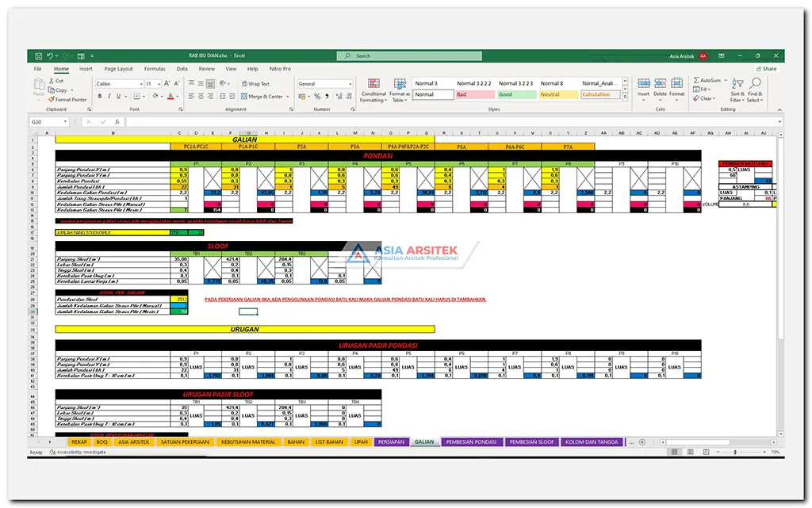Open the Page Layout ribbon tab
812x508 pixels.
(119, 69)
